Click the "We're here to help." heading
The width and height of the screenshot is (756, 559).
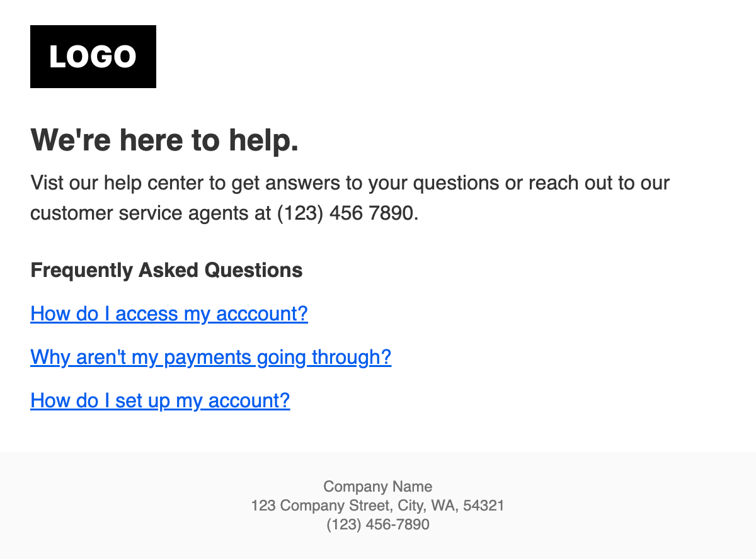[164, 139]
